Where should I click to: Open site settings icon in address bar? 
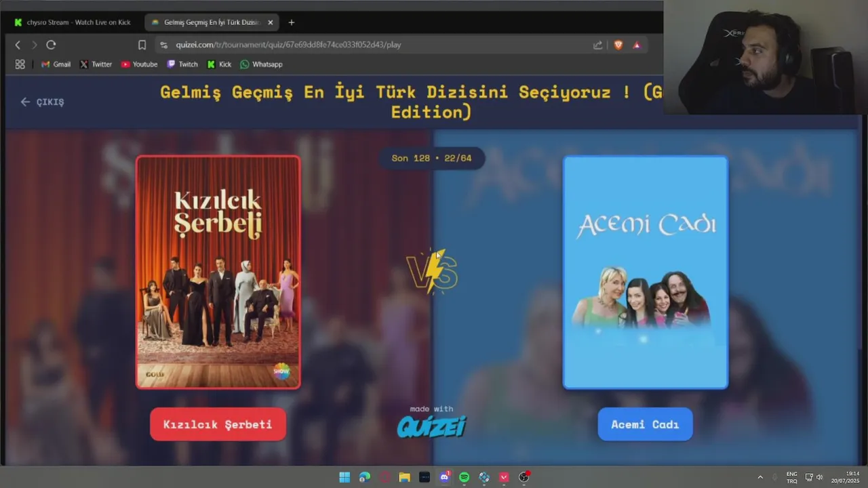tap(163, 45)
